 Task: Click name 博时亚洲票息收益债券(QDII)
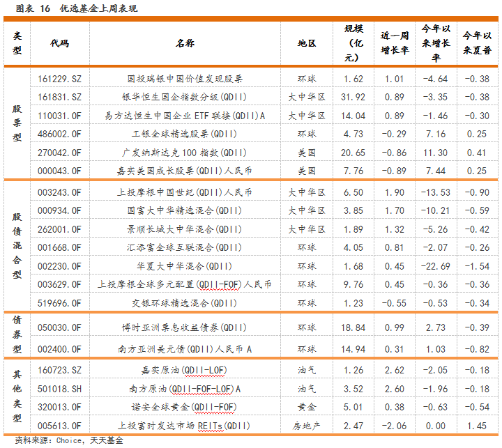(184, 327)
